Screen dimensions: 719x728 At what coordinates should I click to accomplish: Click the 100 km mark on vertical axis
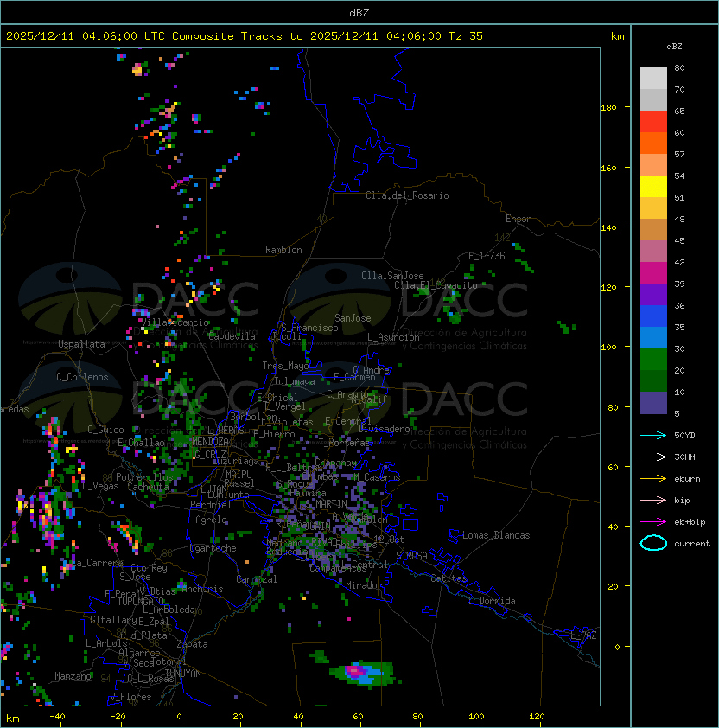click(608, 348)
